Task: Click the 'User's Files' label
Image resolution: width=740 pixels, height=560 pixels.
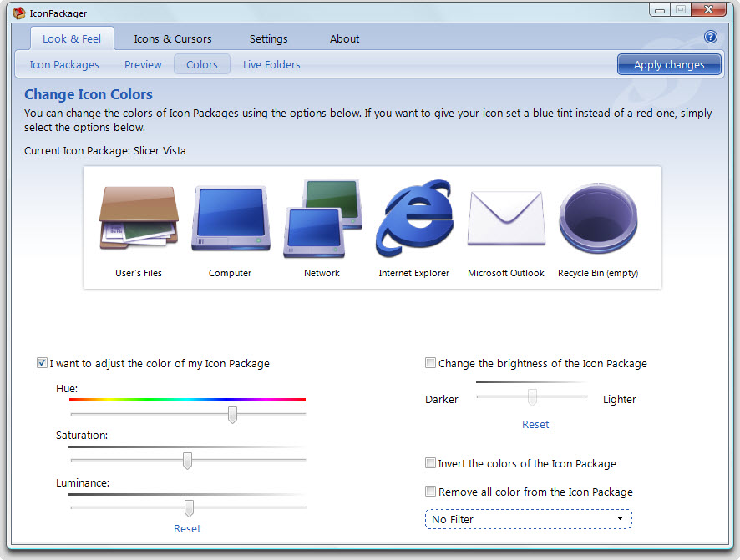Action: click(x=139, y=273)
